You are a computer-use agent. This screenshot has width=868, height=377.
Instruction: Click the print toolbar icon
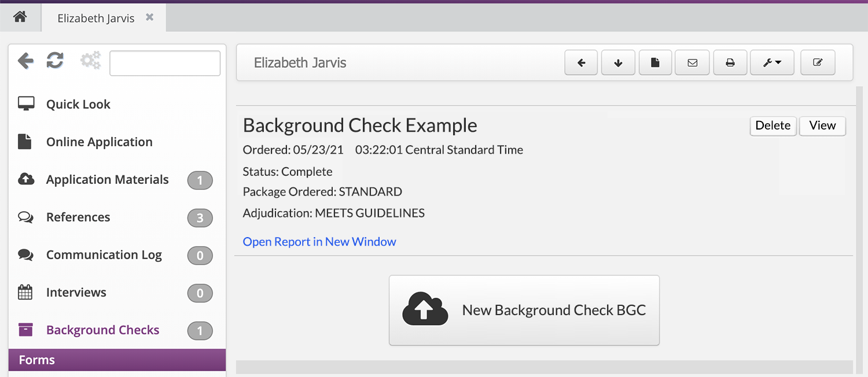(730, 63)
